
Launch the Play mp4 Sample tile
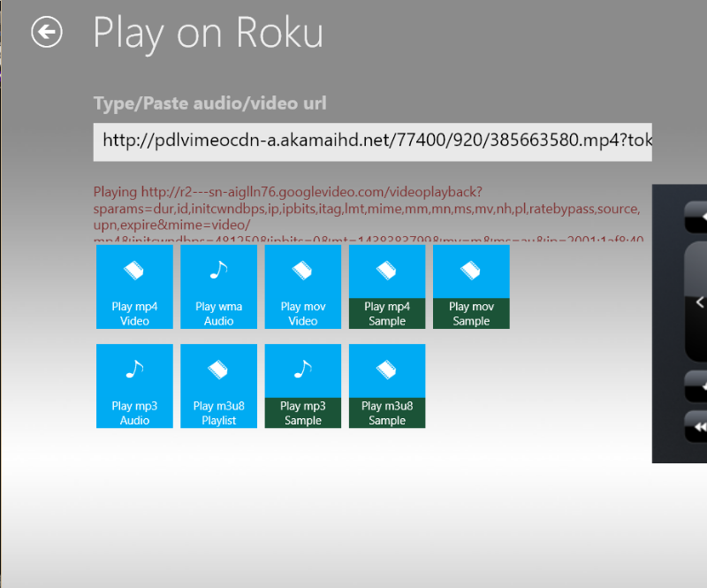point(387,286)
